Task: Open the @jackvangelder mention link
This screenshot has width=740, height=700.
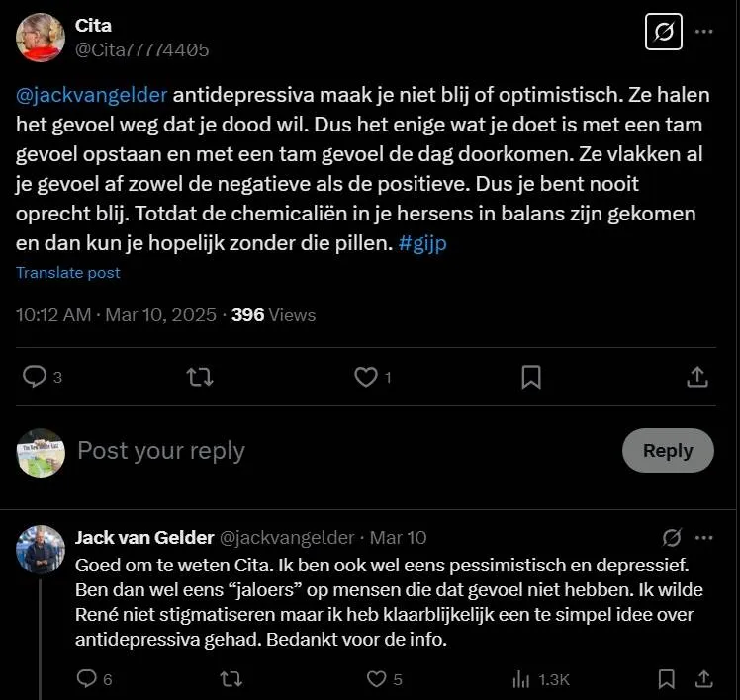Action: (x=92, y=95)
